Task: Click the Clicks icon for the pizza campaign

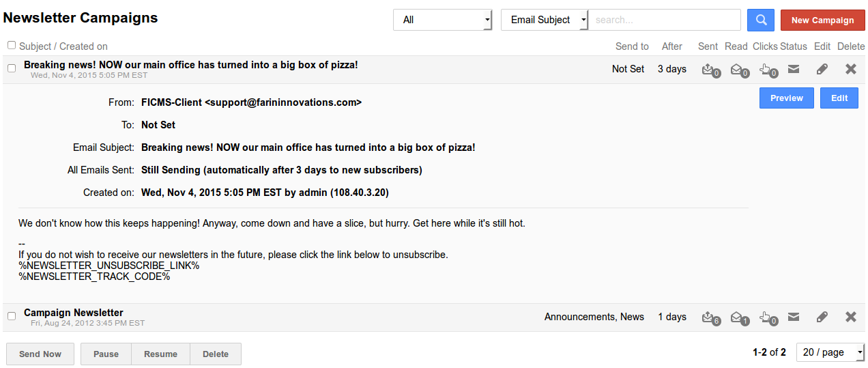Action: [x=767, y=69]
